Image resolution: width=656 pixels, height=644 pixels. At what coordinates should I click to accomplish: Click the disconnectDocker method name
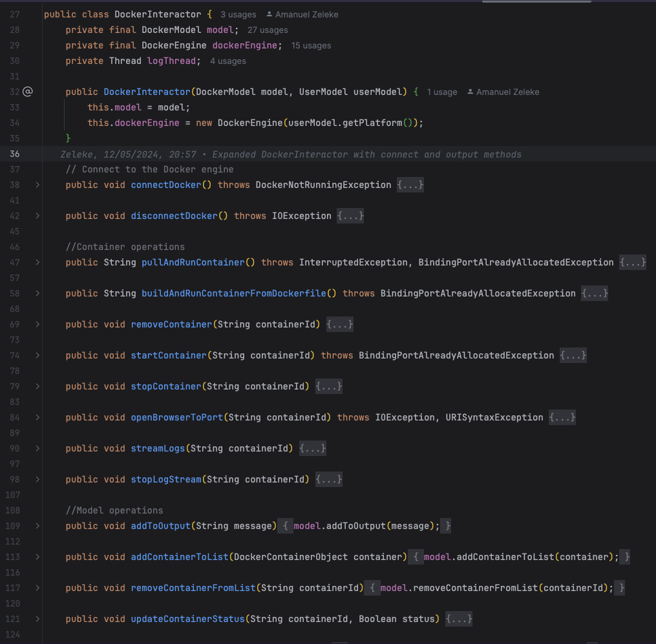pos(174,216)
